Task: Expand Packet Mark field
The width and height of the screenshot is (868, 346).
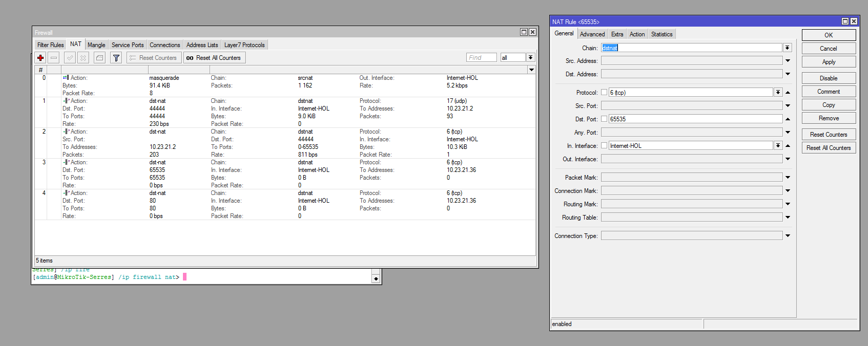Action: click(x=788, y=178)
